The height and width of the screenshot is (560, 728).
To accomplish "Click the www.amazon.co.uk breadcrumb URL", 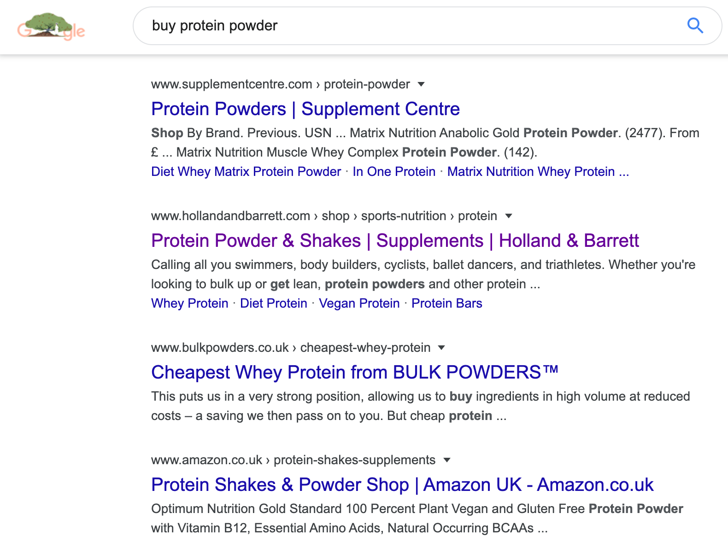I will coord(206,460).
